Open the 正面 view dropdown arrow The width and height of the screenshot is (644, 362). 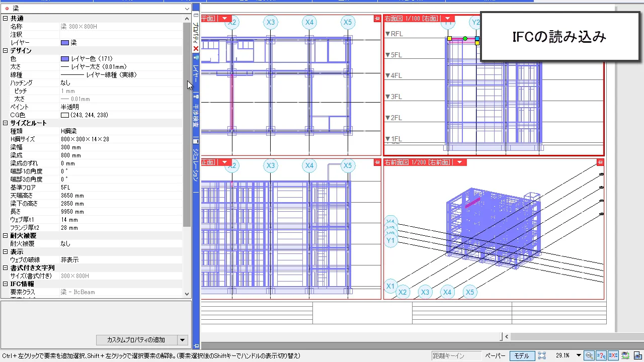[x=224, y=162]
